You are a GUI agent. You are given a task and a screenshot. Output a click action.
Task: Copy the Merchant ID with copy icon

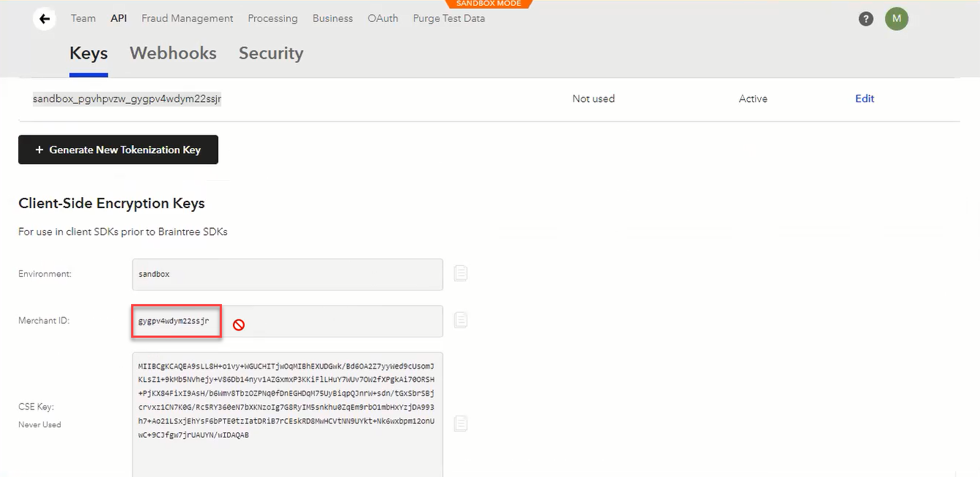[461, 319]
